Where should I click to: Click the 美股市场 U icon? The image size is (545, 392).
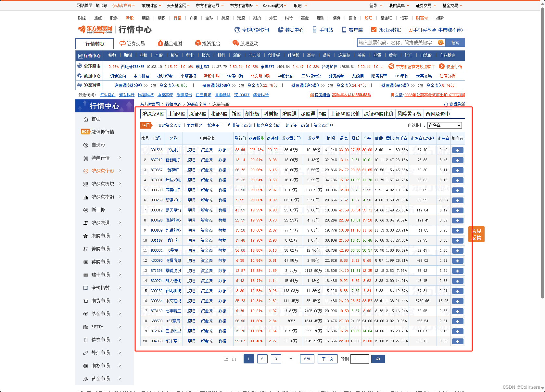coord(85,249)
